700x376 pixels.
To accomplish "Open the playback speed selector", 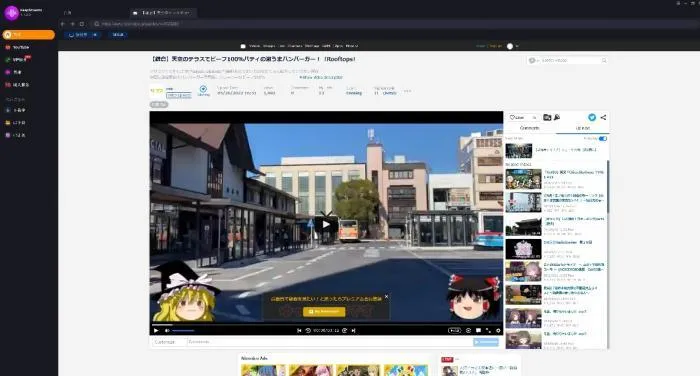I will (454, 331).
